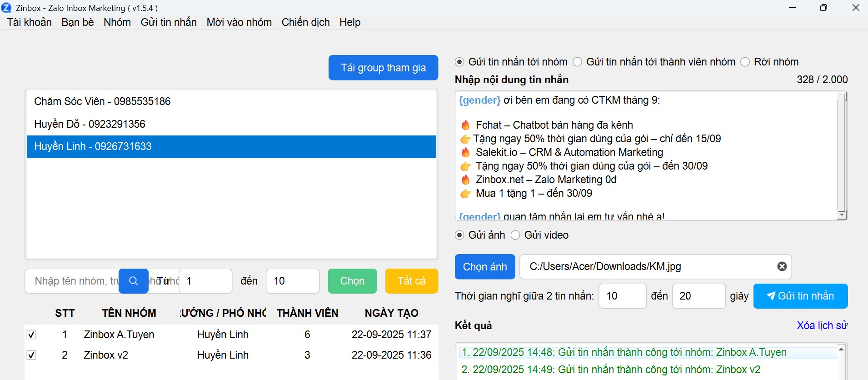Click the 'Xóa lịch sử' link
Viewport: 868px width, 380px height.
[822, 325]
